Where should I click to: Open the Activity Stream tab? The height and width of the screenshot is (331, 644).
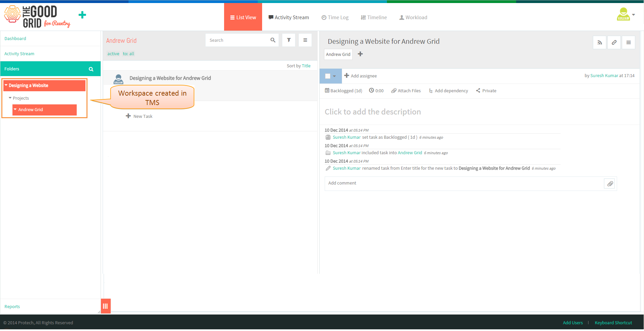(288, 18)
